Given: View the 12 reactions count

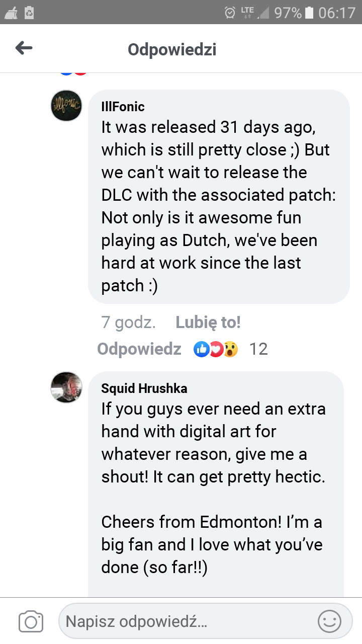Looking at the screenshot, I should pyautogui.click(x=258, y=349).
